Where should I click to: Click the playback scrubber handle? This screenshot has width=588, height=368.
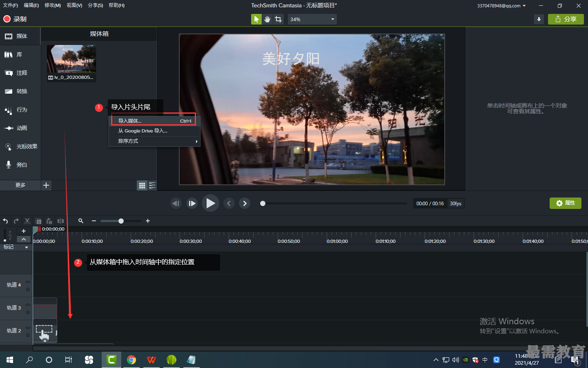[263, 203]
